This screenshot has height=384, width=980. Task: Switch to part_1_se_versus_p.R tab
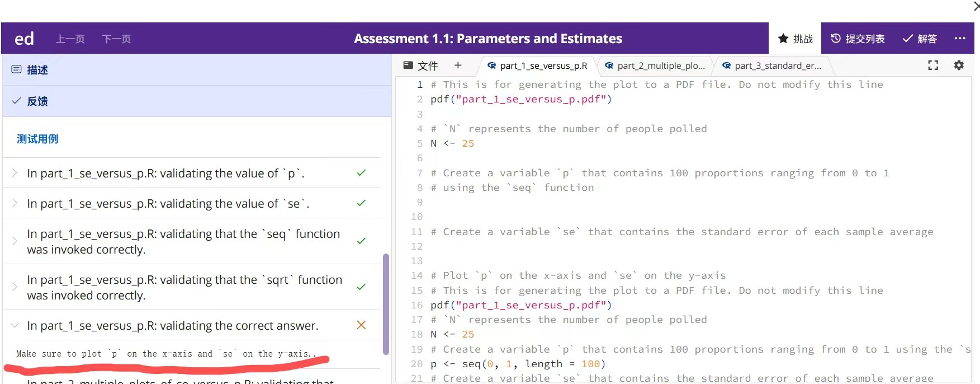pyautogui.click(x=537, y=65)
